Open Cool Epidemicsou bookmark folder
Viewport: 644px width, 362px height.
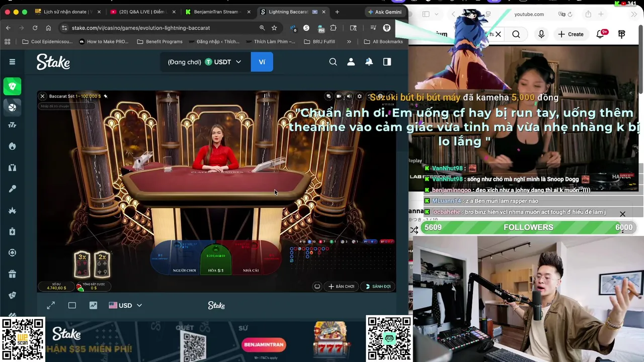coord(47,42)
